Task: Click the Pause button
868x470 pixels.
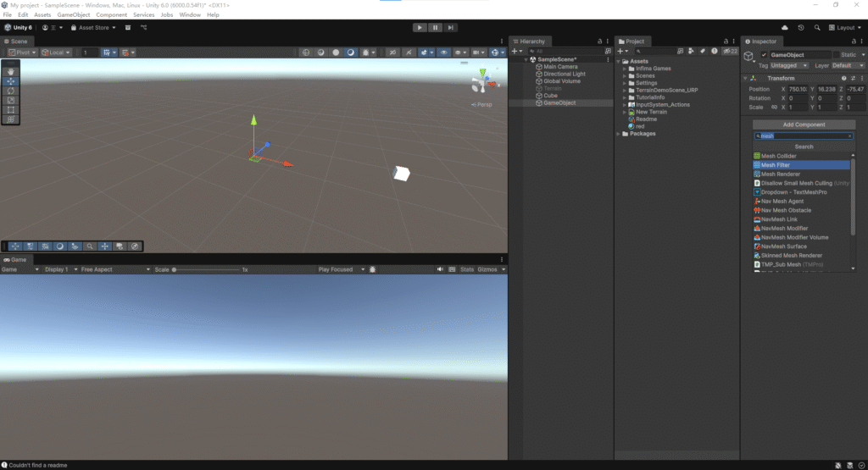Action: (x=435, y=28)
